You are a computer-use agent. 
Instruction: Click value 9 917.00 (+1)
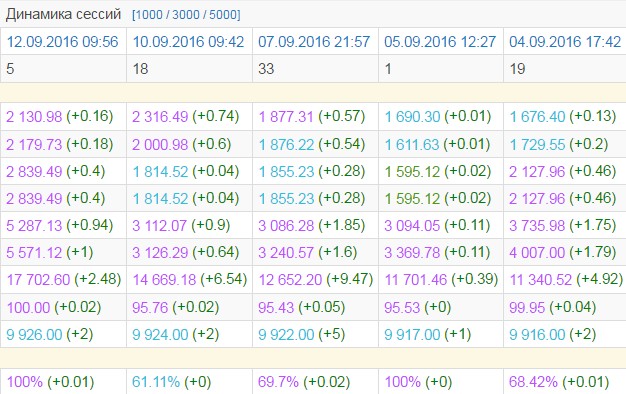tap(428, 335)
